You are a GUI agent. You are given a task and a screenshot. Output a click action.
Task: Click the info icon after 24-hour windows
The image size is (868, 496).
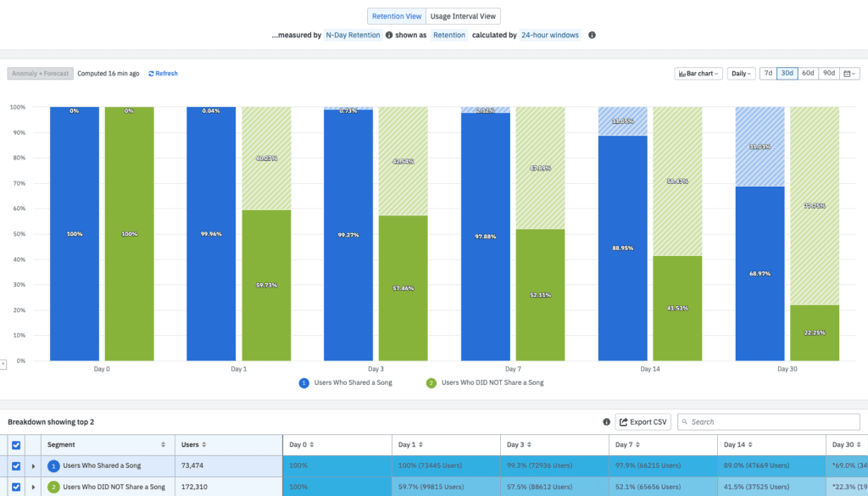[x=592, y=36]
